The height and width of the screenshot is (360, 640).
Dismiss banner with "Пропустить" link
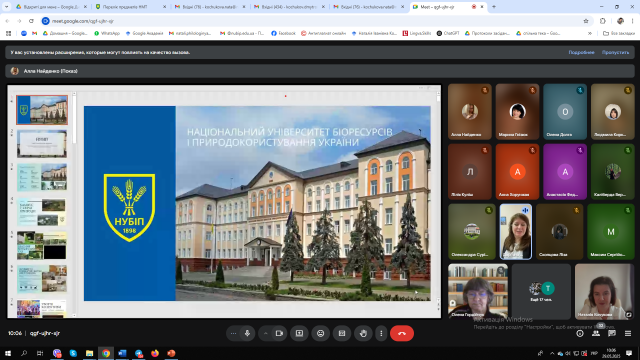coord(615,52)
